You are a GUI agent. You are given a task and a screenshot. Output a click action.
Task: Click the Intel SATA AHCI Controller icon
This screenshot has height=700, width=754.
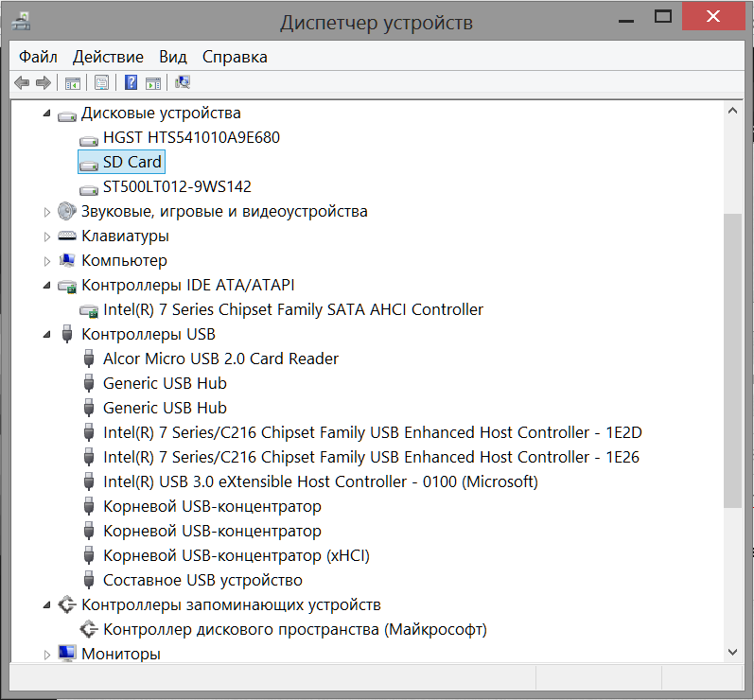[x=89, y=310]
